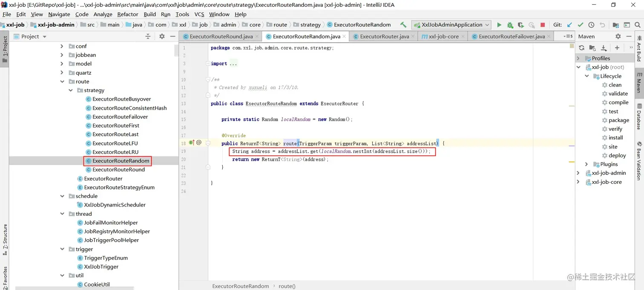The width and height of the screenshot is (644, 290).
Task: Open the Project panel scroll-from-source icon
Action: tap(148, 36)
